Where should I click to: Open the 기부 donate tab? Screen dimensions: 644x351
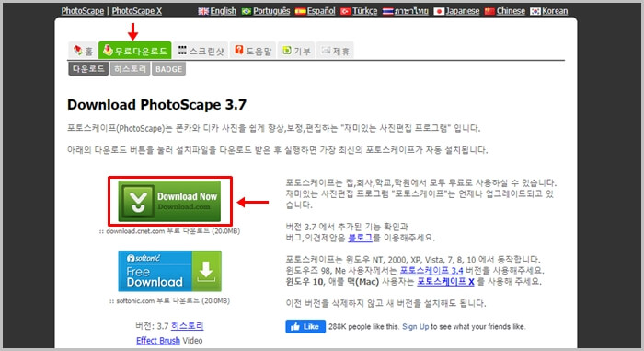pyautogui.click(x=296, y=51)
